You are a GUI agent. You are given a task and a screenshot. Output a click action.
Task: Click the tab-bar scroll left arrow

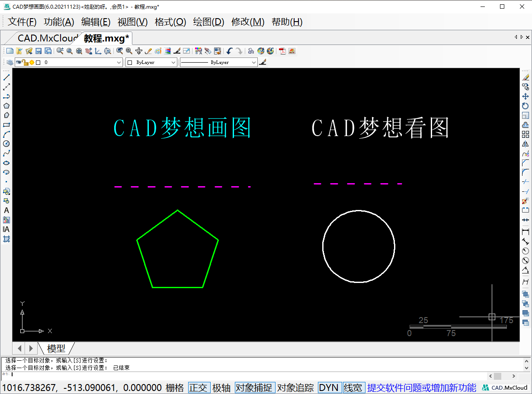click(516, 37)
